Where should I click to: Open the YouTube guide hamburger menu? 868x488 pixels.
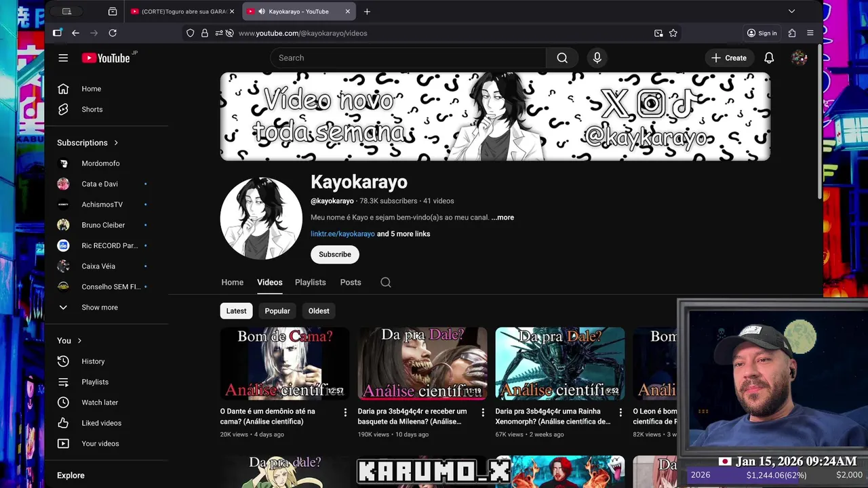(63, 58)
